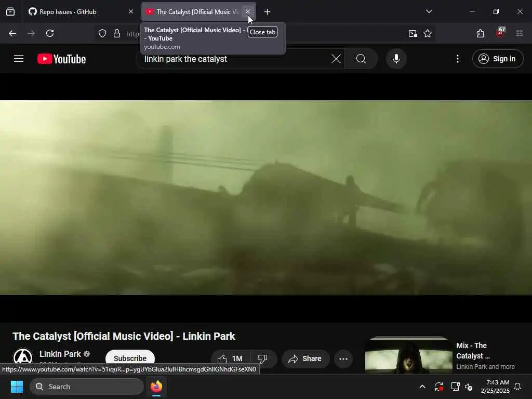Click the taskbar Search box

tap(87, 387)
